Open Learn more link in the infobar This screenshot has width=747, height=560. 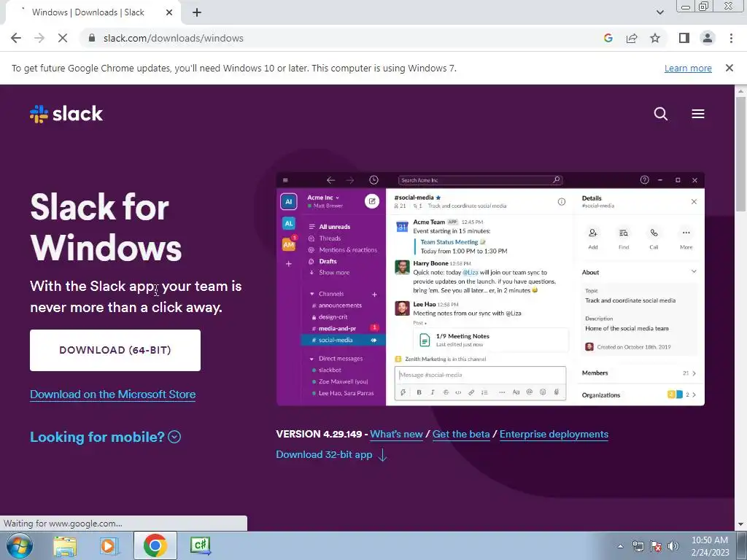[x=688, y=68]
